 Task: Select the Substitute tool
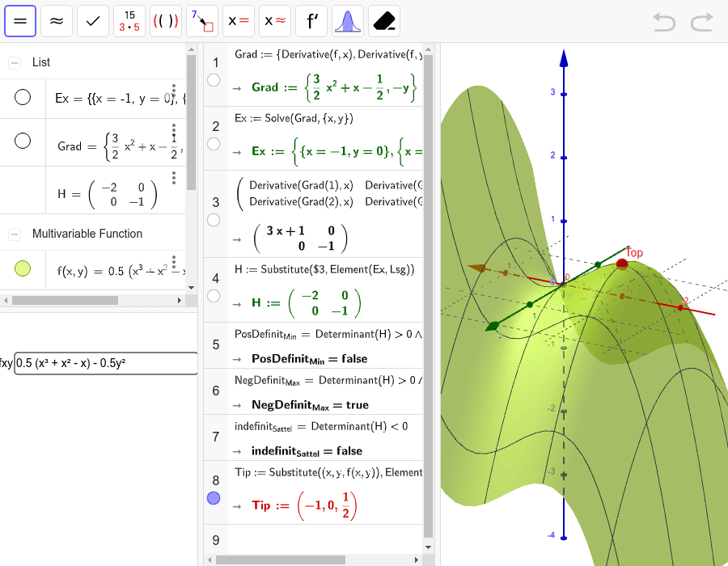(x=202, y=21)
